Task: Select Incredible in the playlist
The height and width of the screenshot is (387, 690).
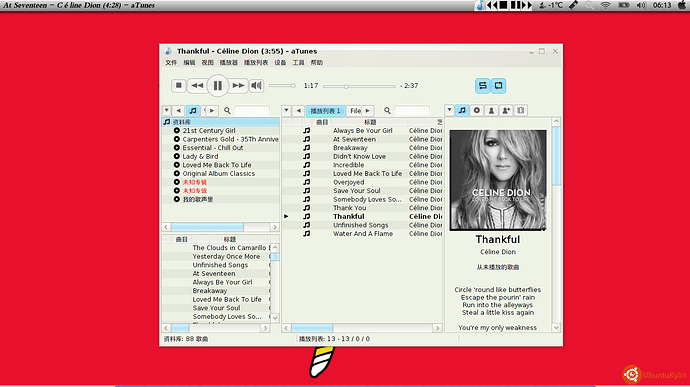Action: coord(362,165)
